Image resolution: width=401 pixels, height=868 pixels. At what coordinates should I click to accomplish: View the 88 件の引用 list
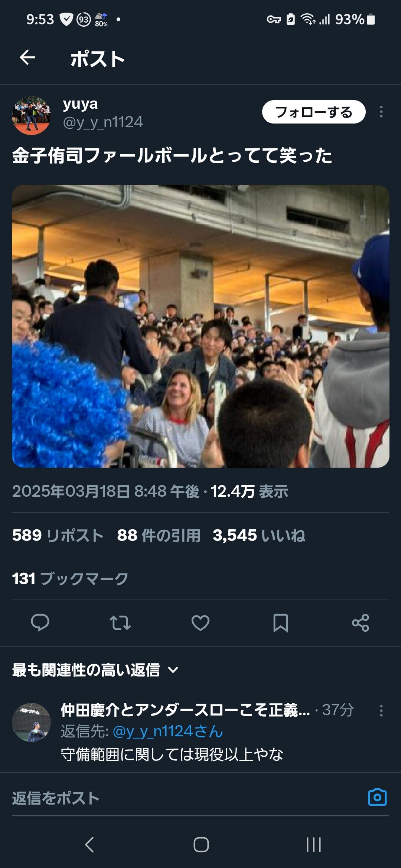pos(159,535)
